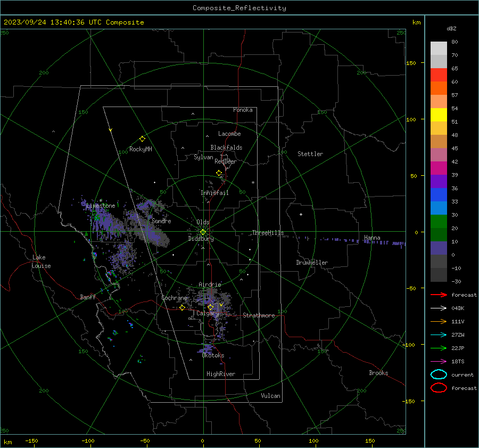Click the Airdrie city label
This screenshot has height=448, width=479.
tap(210, 284)
